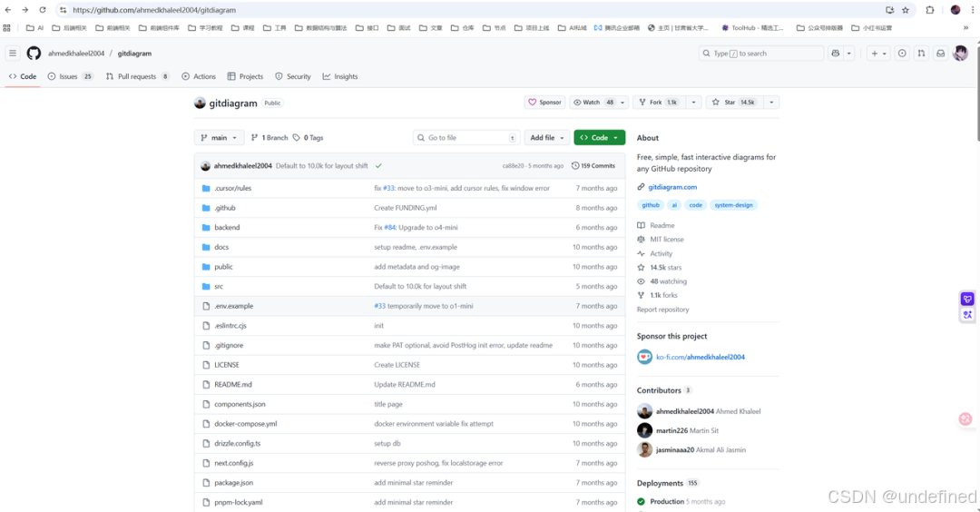Viewport: 980px width, 512px height.
Task: Click the ko-fi sponsor heart icon
Action: (644, 357)
